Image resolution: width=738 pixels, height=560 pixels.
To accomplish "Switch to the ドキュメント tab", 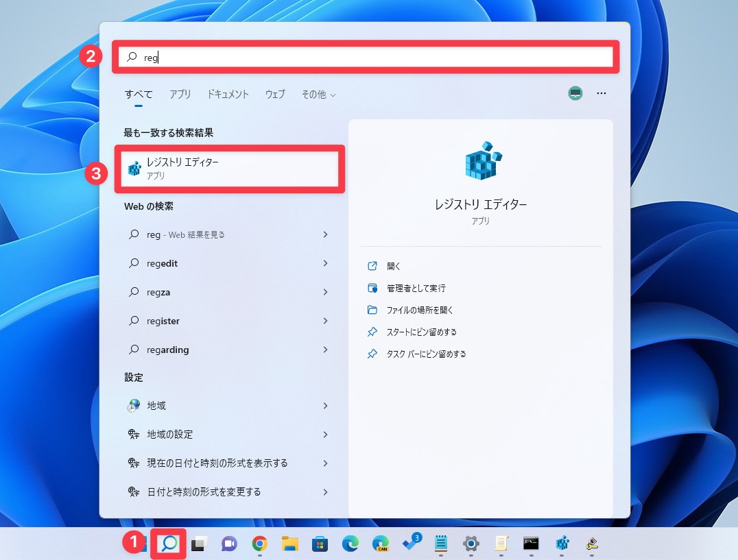I will tap(228, 94).
